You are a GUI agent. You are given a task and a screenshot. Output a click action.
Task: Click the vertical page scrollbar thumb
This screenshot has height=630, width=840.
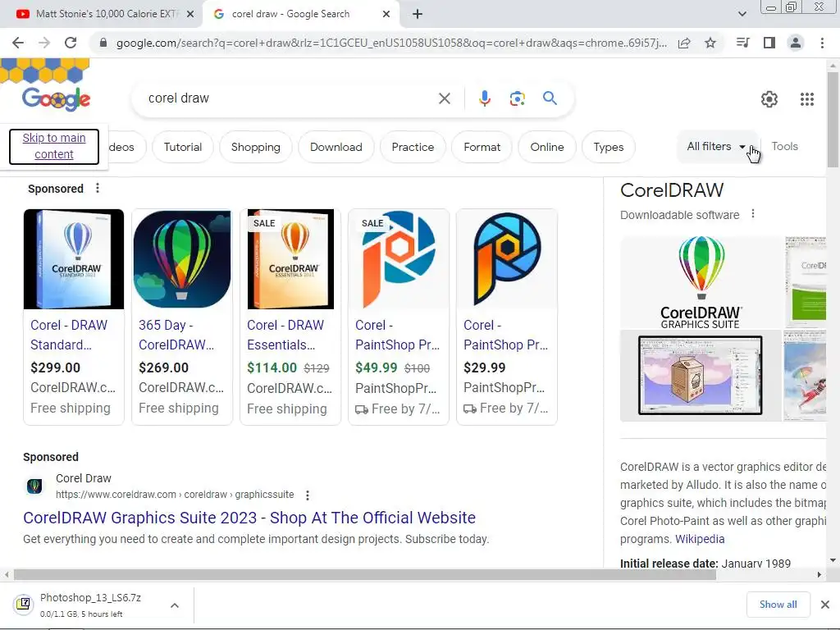coord(833,119)
